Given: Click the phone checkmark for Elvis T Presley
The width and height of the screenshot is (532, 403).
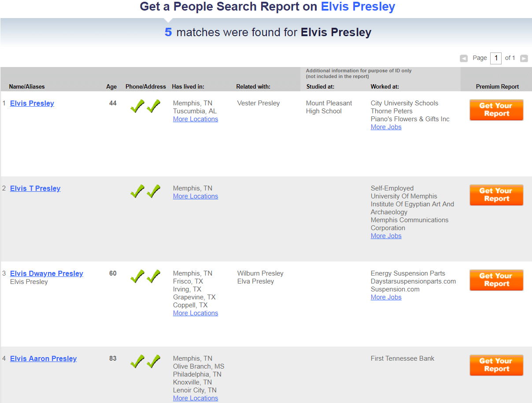Looking at the screenshot, I should tap(137, 191).
